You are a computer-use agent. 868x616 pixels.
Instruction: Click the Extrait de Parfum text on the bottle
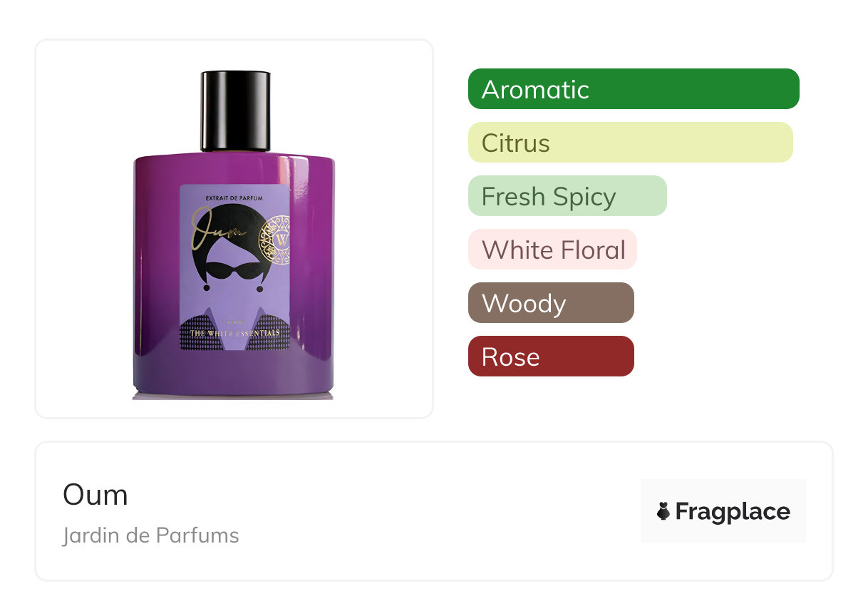[234, 197]
